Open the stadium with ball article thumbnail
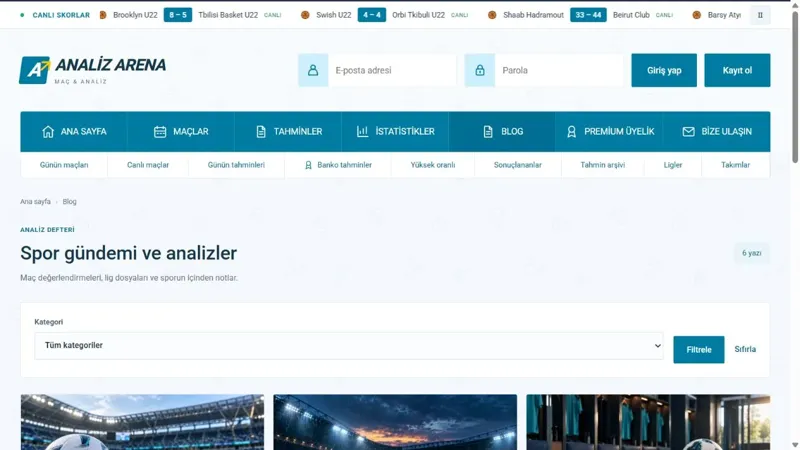Screen dimensions: 800x450 142,422
